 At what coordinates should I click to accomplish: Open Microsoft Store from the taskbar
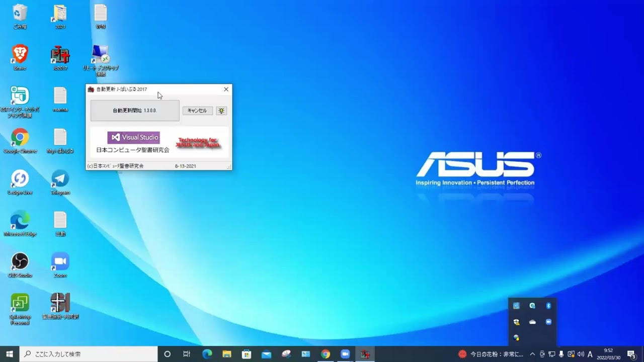tap(247, 354)
